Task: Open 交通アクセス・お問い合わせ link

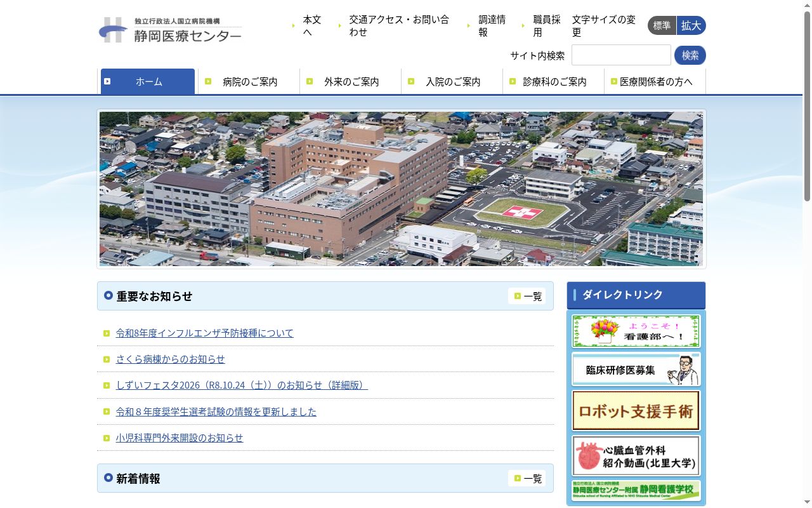Action: pyautogui.click(x=399, y=26)
